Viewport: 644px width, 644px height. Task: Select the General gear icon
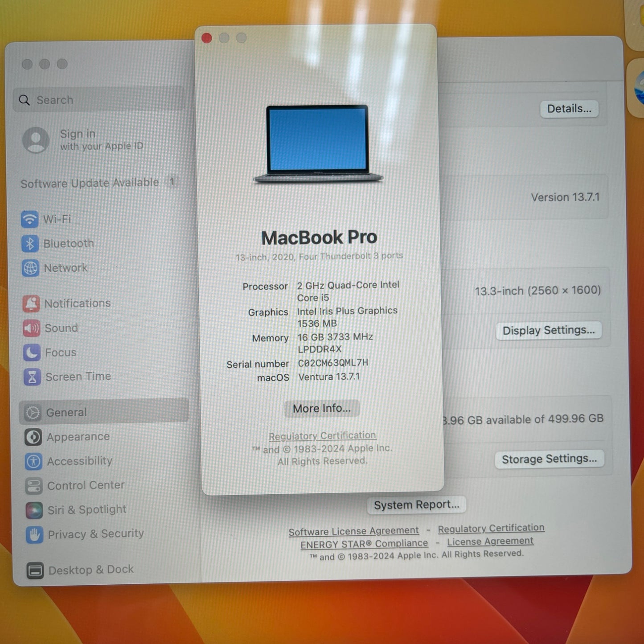(33, 413)
